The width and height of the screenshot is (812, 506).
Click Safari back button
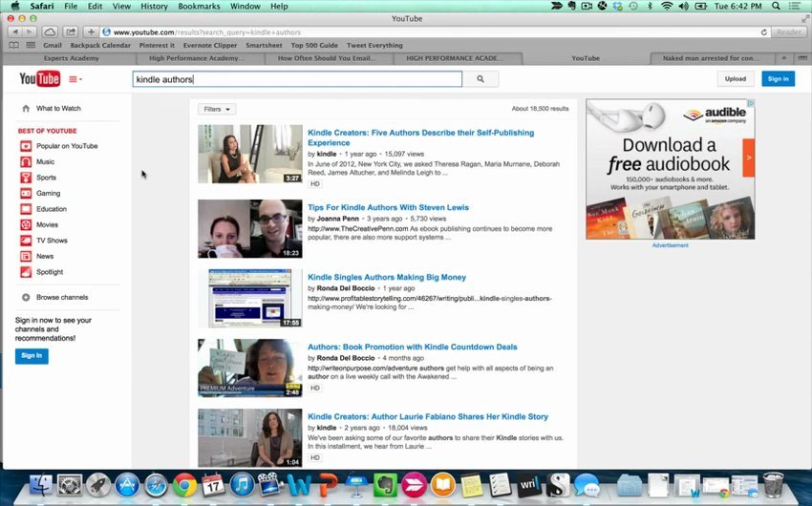point(15,32)
